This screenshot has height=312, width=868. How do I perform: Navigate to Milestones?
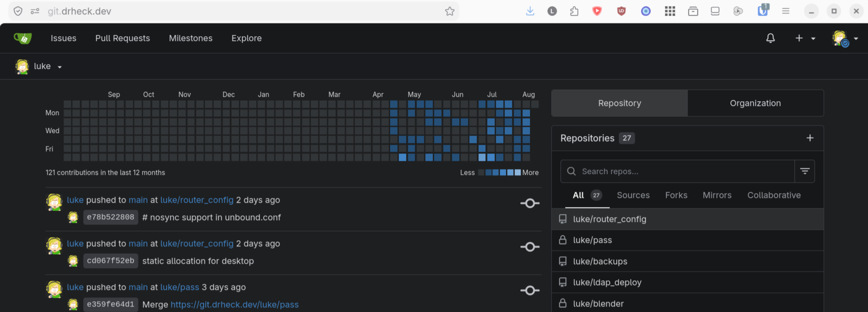pyautogui.click(x=191, y=38)
